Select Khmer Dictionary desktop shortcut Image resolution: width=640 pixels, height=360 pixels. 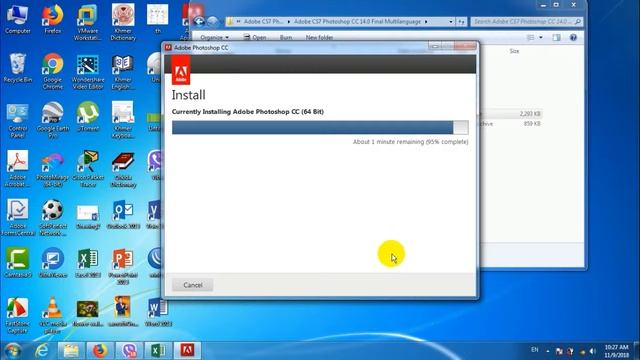pos(123,22)
